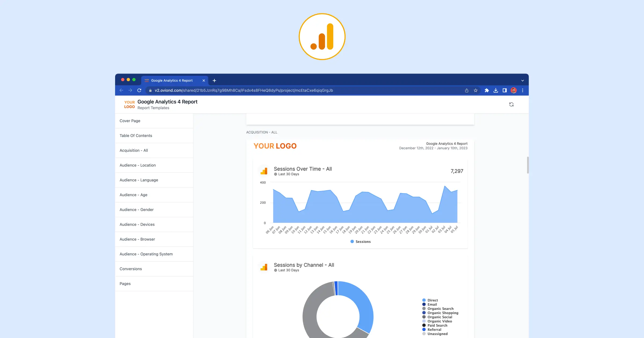Toggle Email in the channel legend
The image size is (644, 338).
[x=430, y=304]
